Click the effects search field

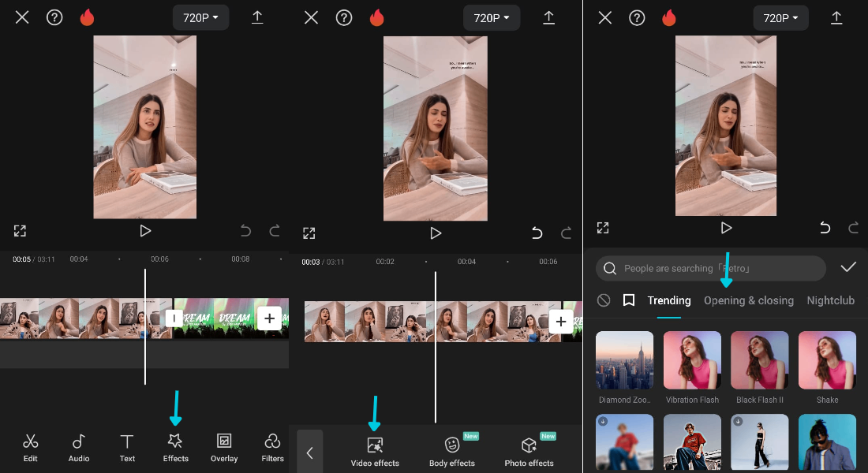[711, 268]
